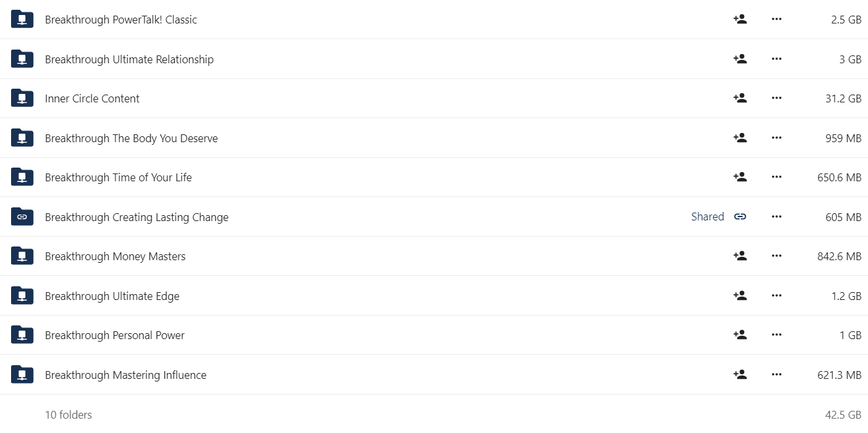
Task: Open Breakthrough The Body You Deserve folder
Action: pyautogui.click(x=131, y=138)
